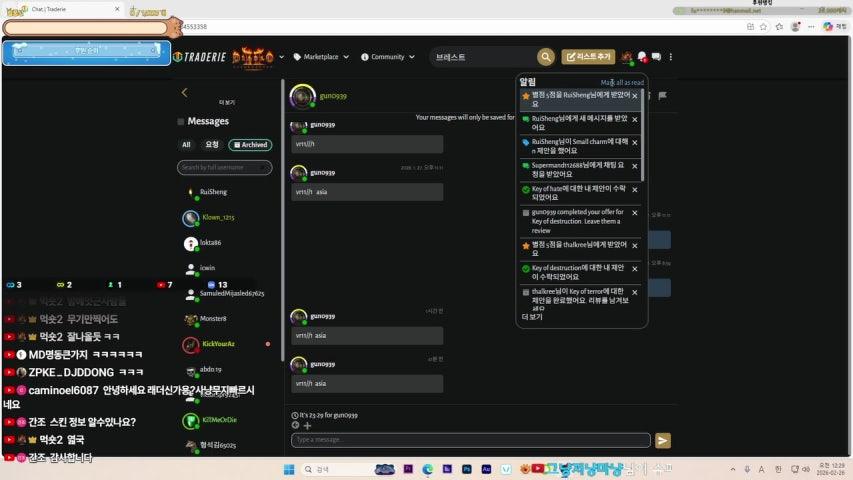Image resolution: width=853 pixels, height=480 pixels.
Task: Close the Chat | Traderie browser tab
Action: (x=117, y=9)
